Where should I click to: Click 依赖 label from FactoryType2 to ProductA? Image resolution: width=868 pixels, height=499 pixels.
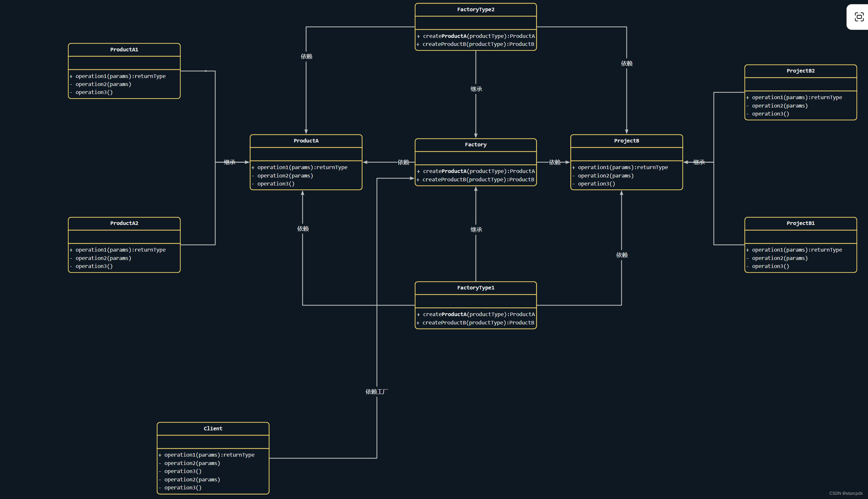point(306,56)
